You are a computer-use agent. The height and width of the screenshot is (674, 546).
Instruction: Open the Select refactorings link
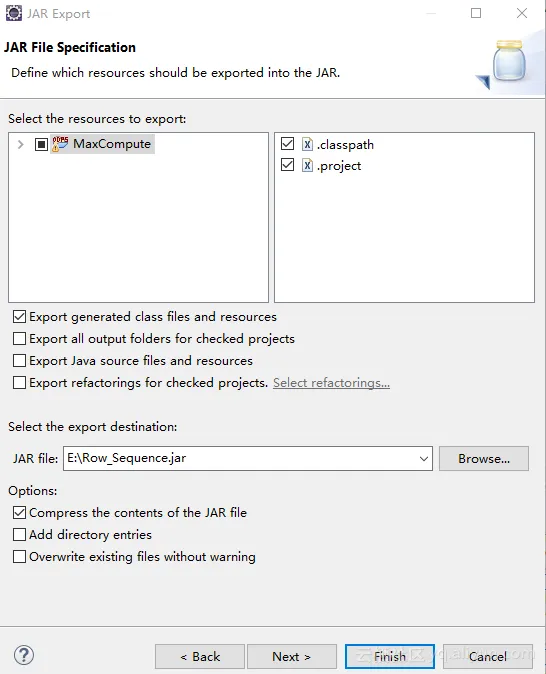[331, 383]
